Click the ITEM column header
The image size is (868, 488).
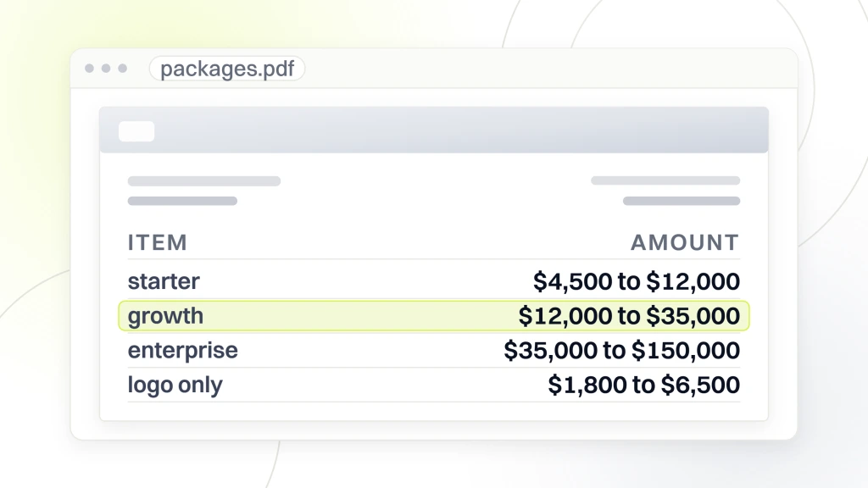tap(158, 242)
